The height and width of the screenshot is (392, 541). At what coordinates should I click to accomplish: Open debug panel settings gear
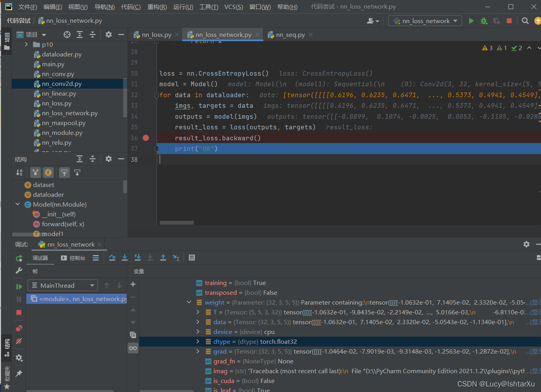pyautogui.click(x=526, y=244)
